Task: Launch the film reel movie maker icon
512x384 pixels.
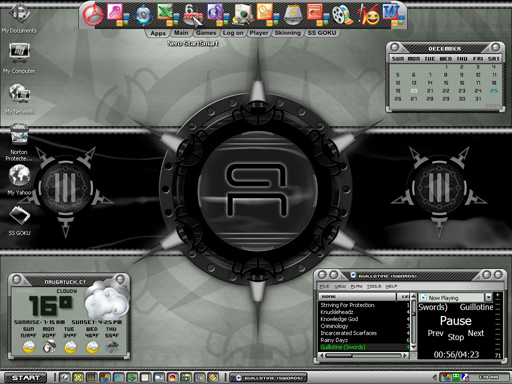Action: point(342,15)
